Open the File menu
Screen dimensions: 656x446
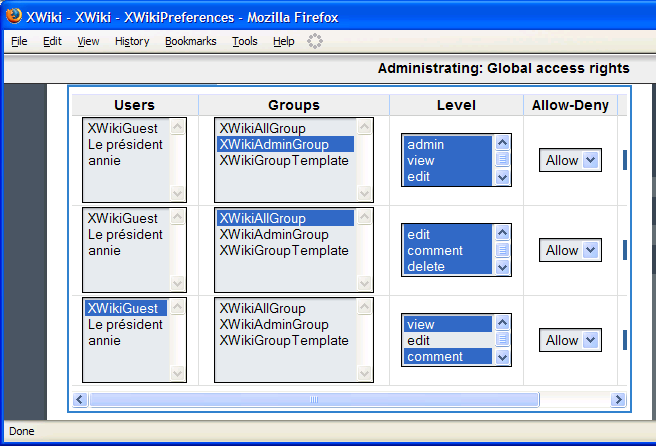19,41
